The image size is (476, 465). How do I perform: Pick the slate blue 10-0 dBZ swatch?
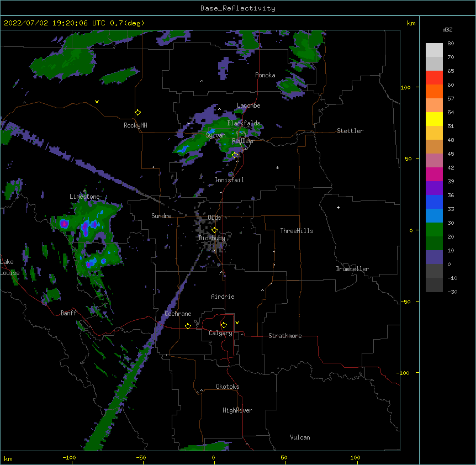pyautogui.click(x=434, y=257)
